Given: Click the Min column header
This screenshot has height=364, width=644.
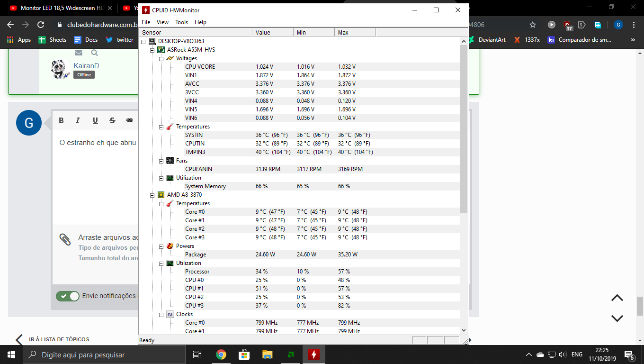Looking at the screenshot, I should click(x=314, y=32).
